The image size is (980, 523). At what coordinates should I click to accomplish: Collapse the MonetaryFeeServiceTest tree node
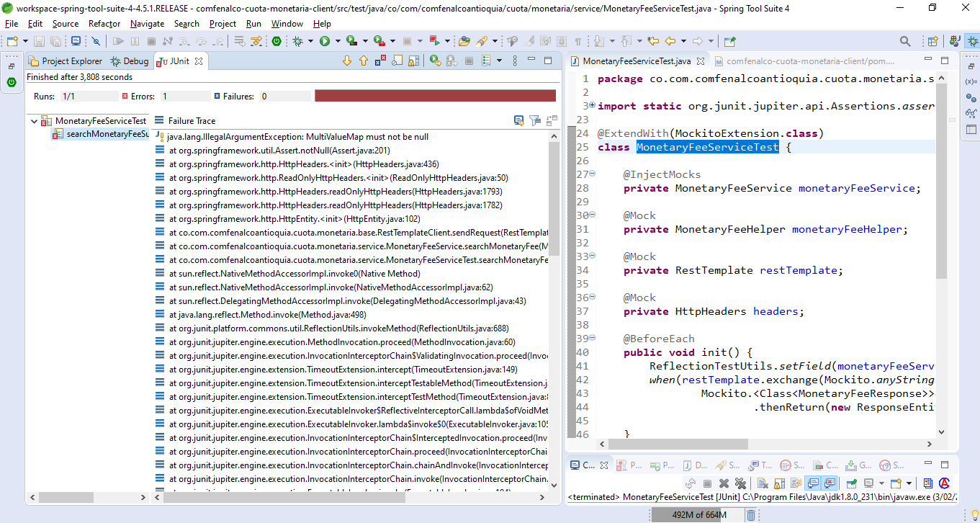34,121
